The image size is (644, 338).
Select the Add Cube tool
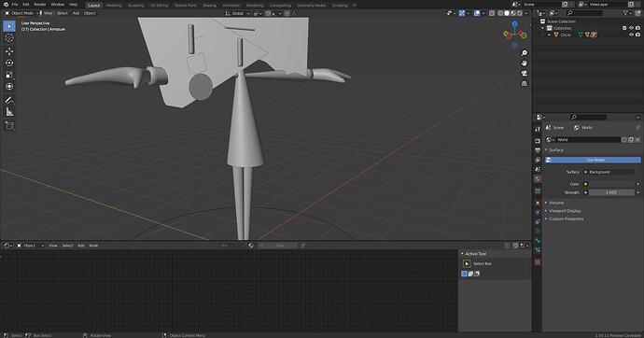9,126
